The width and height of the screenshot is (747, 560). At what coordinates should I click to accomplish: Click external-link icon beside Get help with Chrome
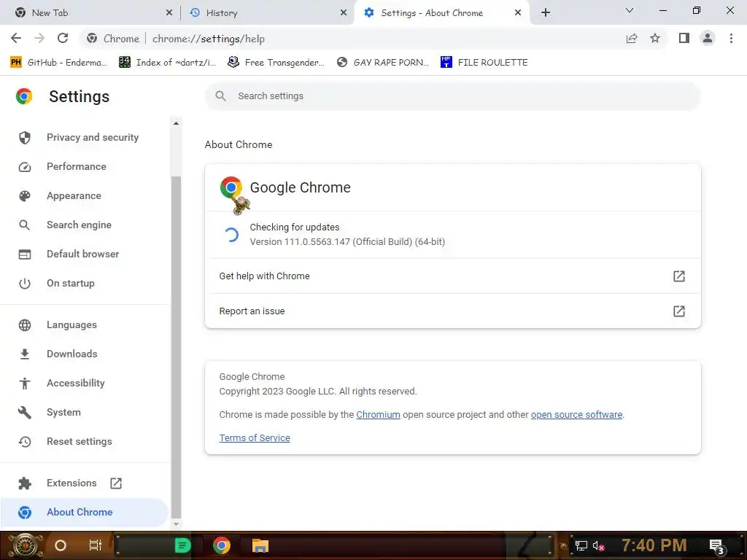679,276
